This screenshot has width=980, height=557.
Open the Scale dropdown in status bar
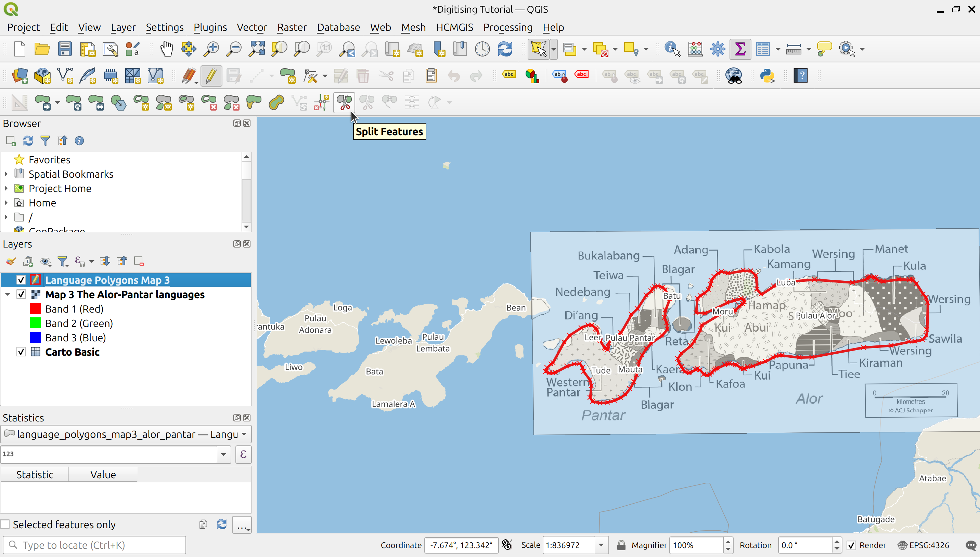point(601,545)
